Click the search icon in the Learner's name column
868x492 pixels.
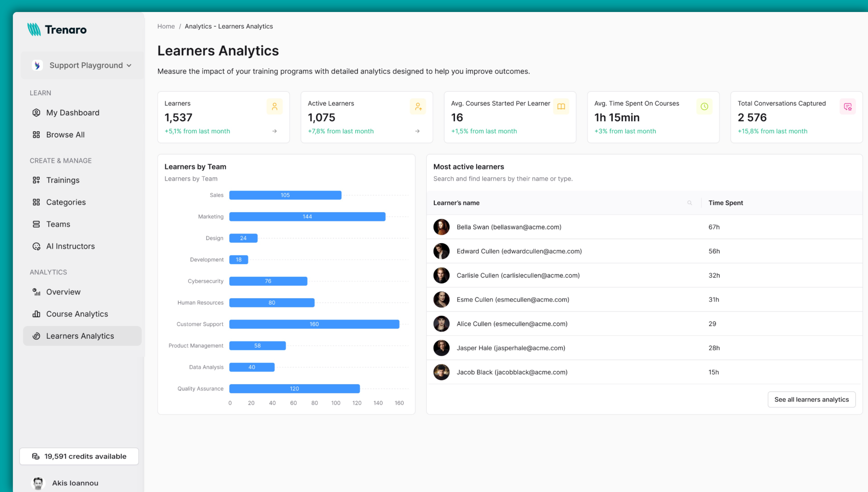click(x=689, y=203)
